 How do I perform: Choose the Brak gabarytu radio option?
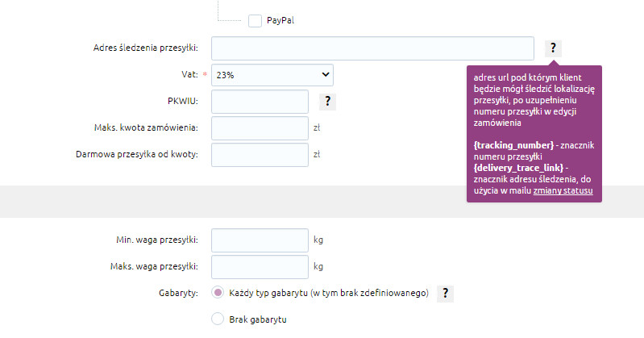pyautogui.click(x=218, y=319)
